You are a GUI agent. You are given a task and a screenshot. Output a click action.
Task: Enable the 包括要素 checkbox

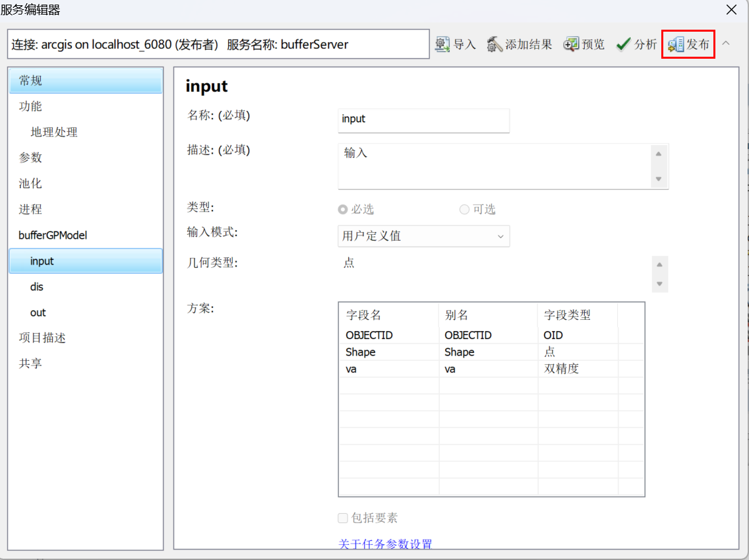point(343,518)
